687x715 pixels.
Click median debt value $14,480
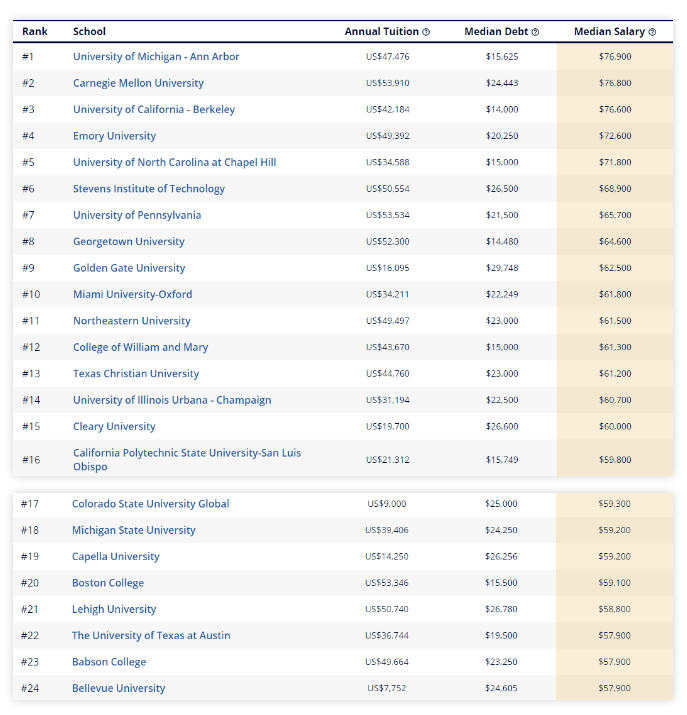[x=502, y=242]
